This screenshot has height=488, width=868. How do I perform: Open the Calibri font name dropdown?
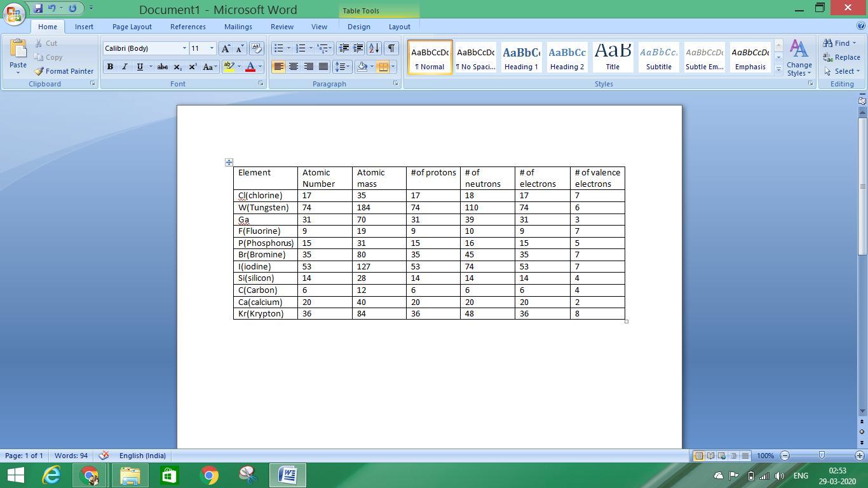(x=184, y=48)
